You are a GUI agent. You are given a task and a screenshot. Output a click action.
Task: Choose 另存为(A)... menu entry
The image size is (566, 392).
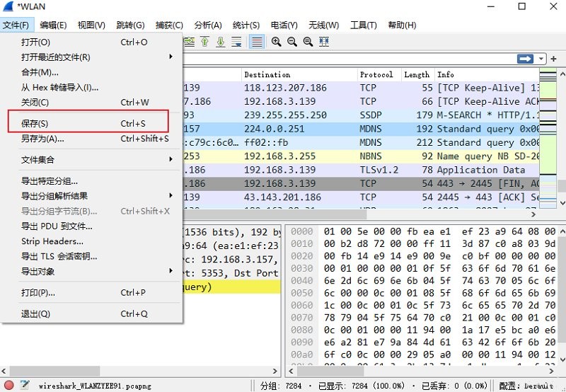click(42, 139)
